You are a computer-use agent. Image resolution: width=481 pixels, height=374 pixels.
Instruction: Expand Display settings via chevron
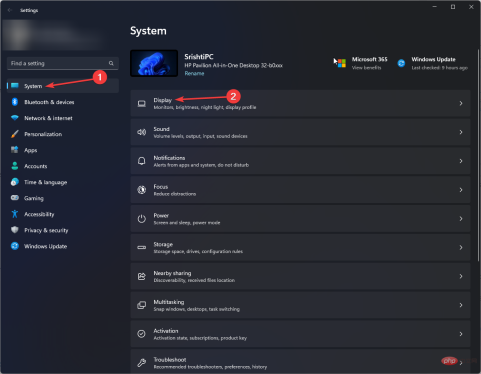tap(461, 103)
